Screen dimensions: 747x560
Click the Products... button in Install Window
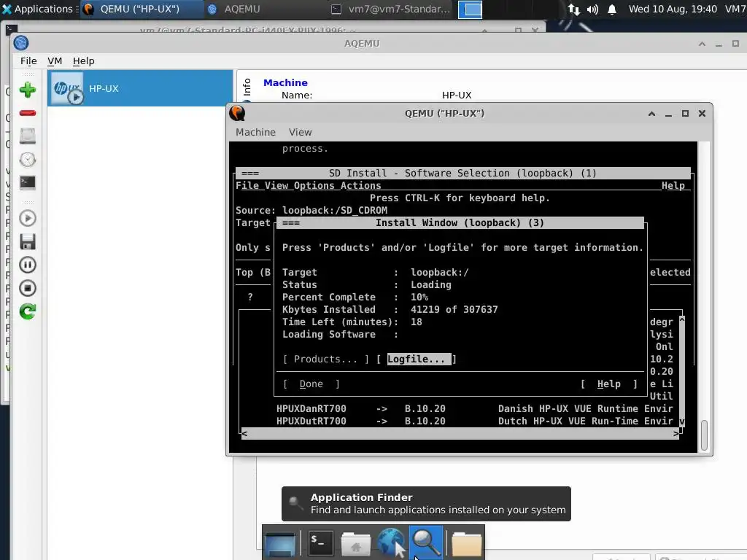326,359
